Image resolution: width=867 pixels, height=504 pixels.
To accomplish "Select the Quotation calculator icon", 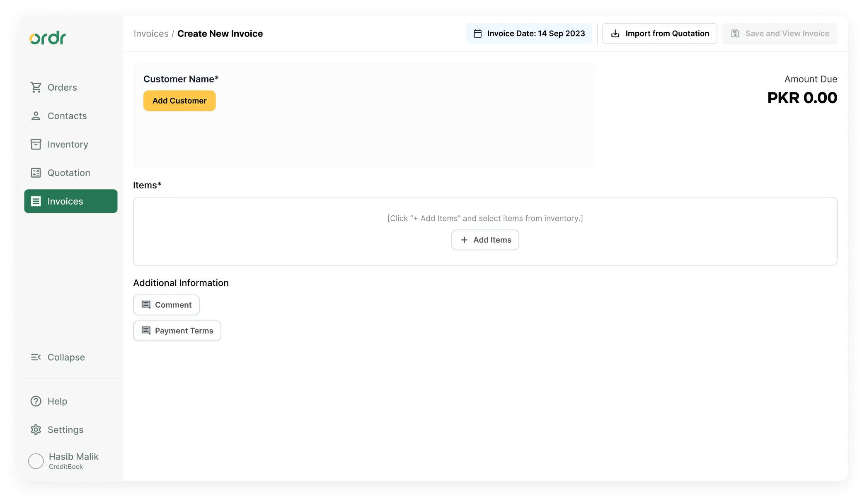I will coord(36,173).
